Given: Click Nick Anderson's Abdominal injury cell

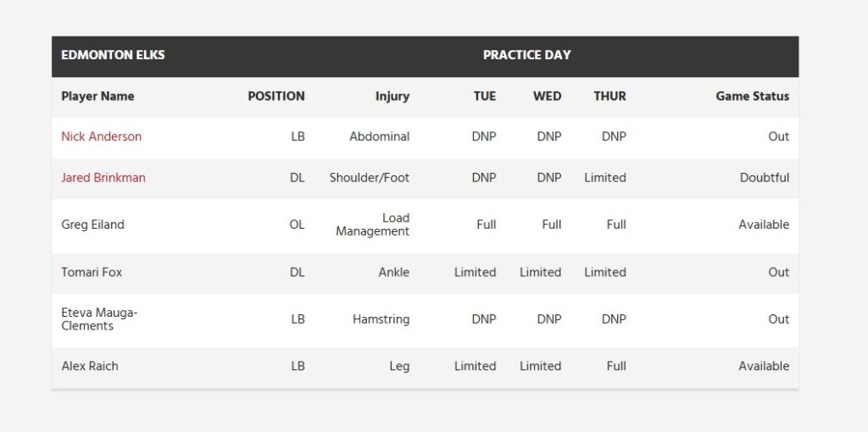Looking at the screenshot, I should point(379,136).
